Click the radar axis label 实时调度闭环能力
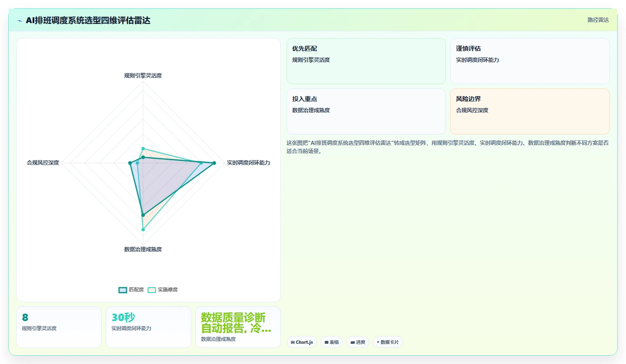Screen dimensions: 626x364 tap(248, 163)
